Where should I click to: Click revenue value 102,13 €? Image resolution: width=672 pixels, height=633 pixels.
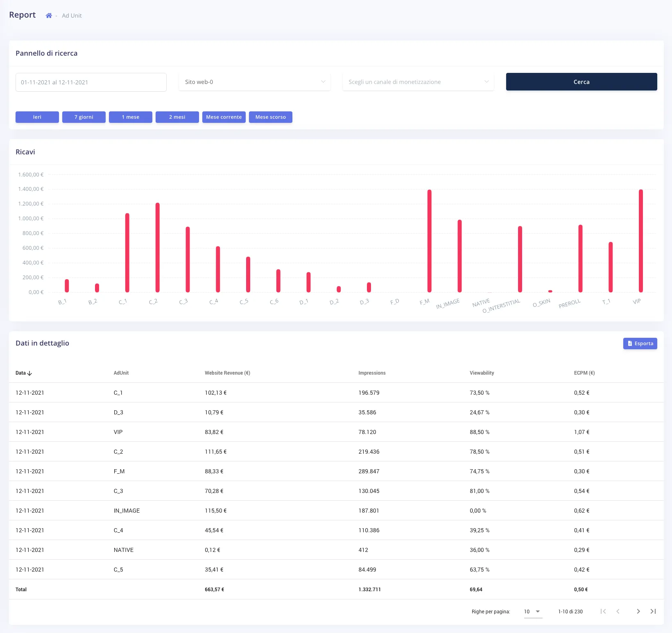[216, 393]
